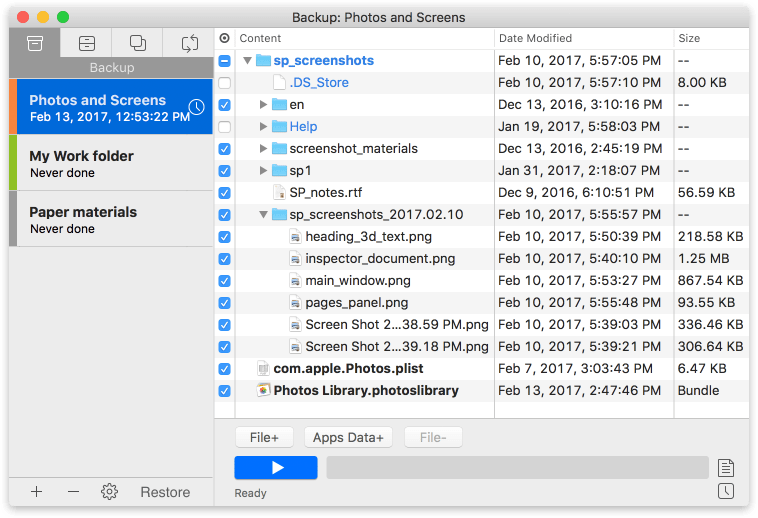The image size is (758, 518).
Task: Open project settings gear icon
Action: [109, 492]
